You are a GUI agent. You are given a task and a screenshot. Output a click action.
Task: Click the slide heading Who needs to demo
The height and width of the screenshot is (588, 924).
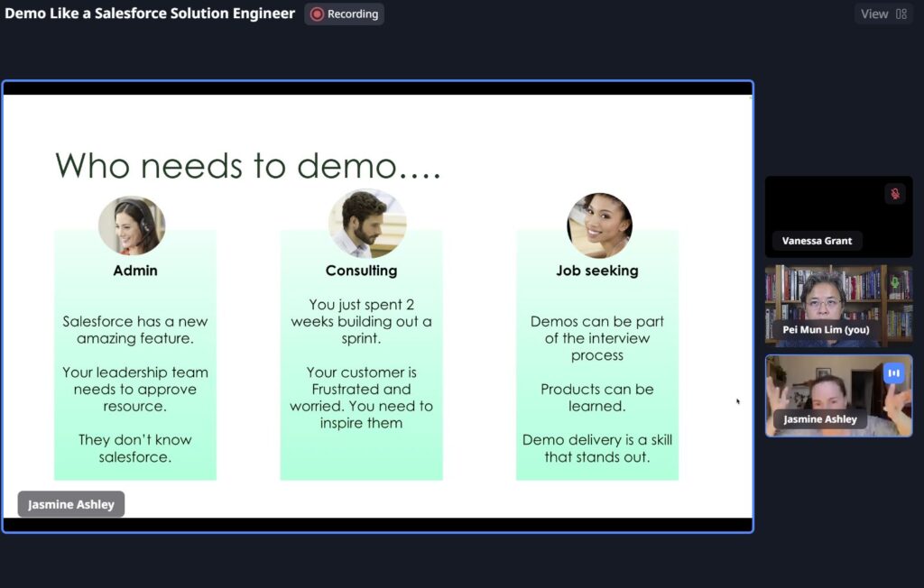pos(247,165)
